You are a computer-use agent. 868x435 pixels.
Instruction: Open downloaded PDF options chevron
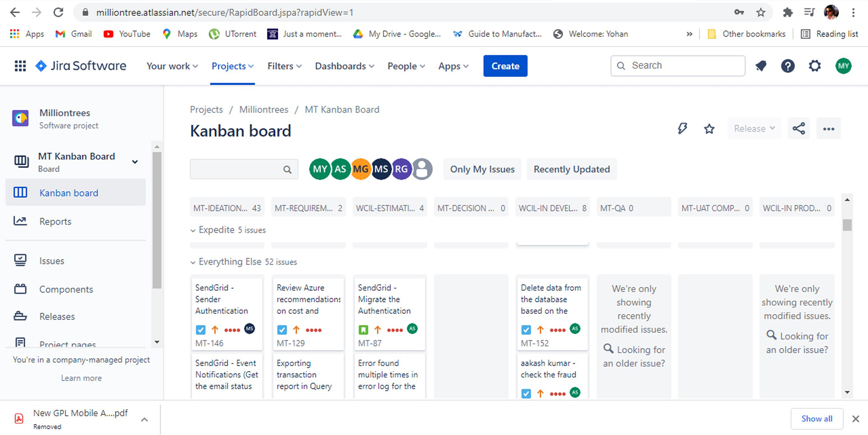[x=144, y=420]
